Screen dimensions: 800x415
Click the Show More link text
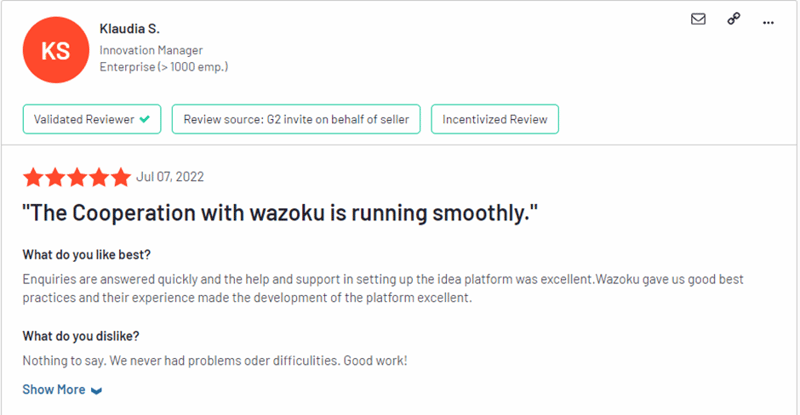coord(54,389)
